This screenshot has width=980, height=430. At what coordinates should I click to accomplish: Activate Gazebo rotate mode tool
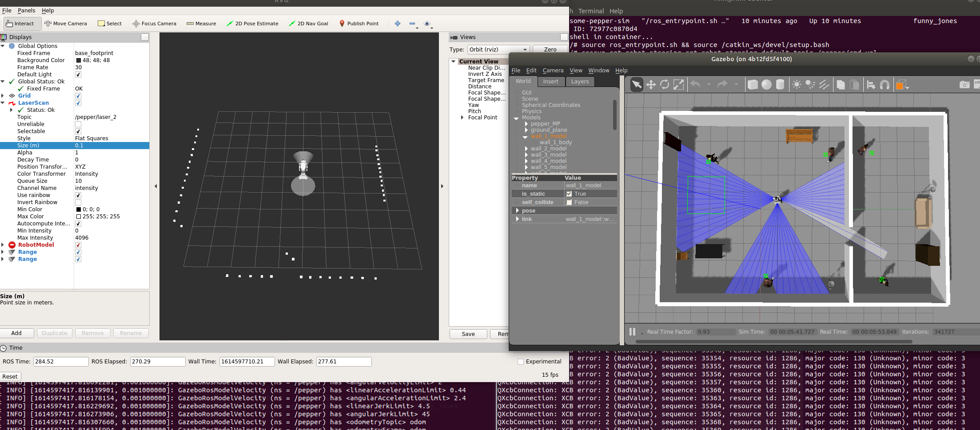(665, 84)
